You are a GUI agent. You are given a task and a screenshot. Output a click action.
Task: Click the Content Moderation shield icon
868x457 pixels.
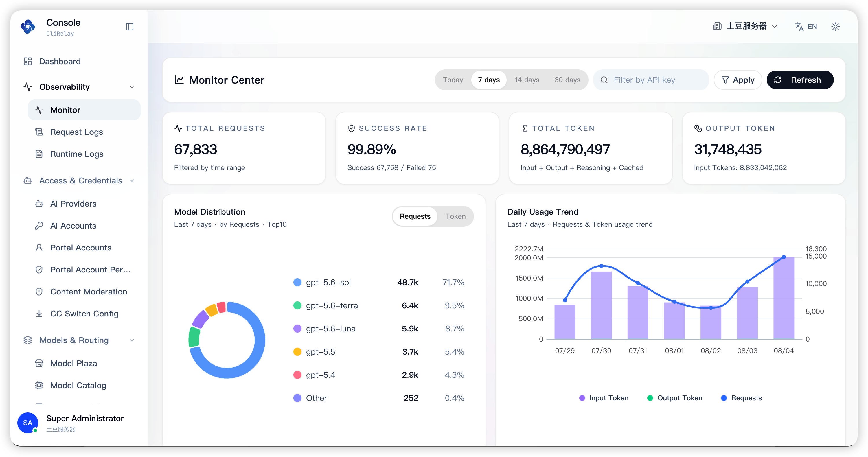click(x=39, y=292)
